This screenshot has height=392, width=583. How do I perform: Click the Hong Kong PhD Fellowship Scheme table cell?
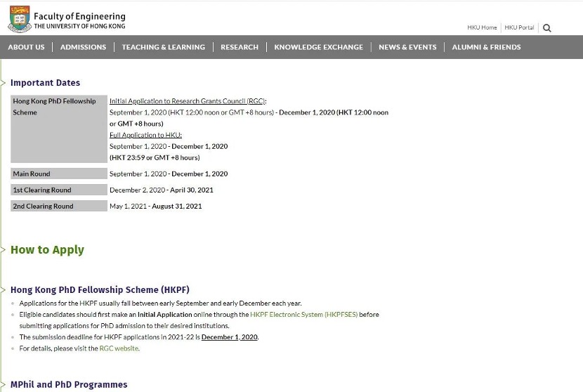59,129
